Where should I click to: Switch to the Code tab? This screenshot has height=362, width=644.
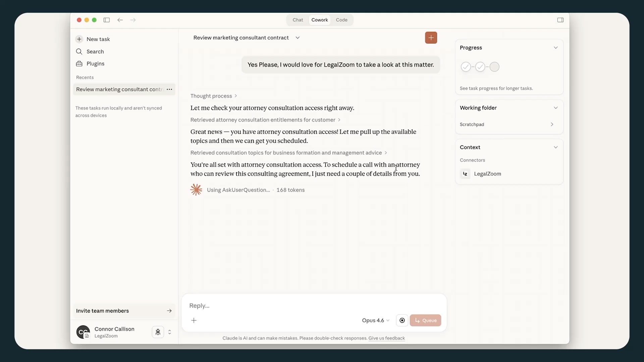point(341,20)
